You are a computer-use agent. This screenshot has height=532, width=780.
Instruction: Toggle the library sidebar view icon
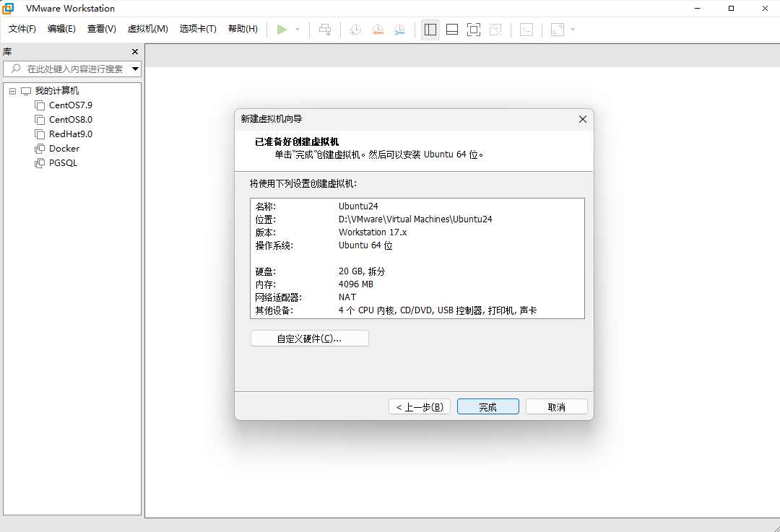pos(430,30)
